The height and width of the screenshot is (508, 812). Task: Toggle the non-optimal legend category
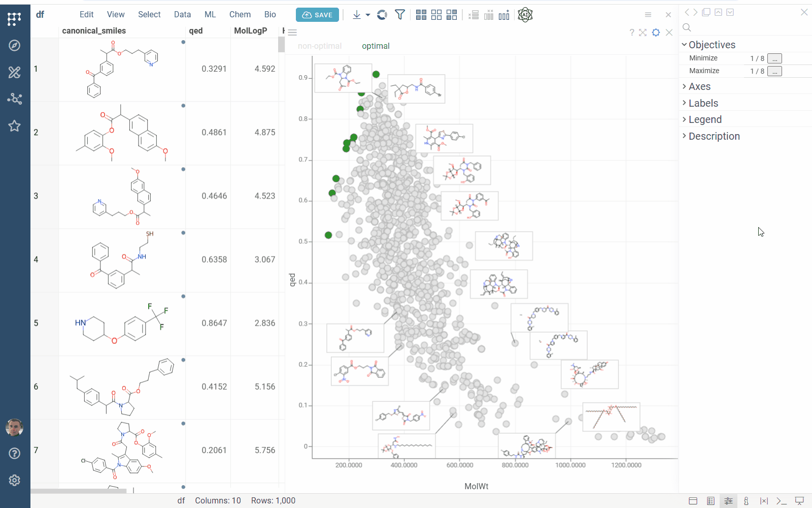[320, 46]
